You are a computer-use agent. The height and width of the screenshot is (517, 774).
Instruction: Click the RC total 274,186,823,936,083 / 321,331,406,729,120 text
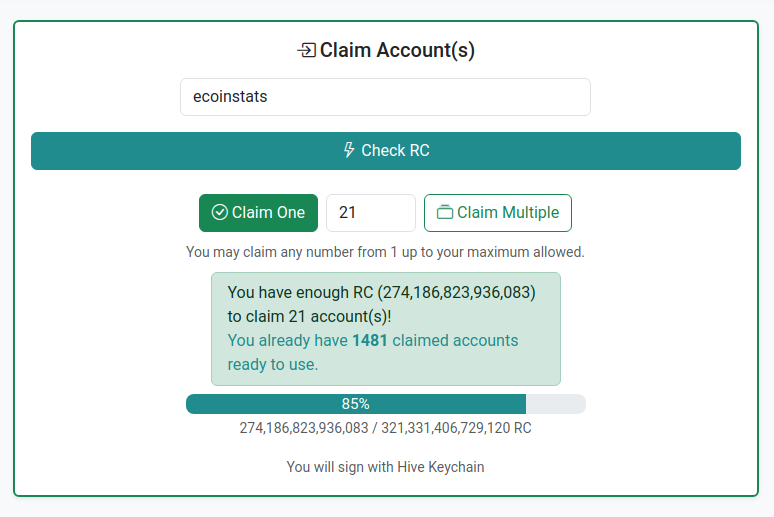point(385,428)
